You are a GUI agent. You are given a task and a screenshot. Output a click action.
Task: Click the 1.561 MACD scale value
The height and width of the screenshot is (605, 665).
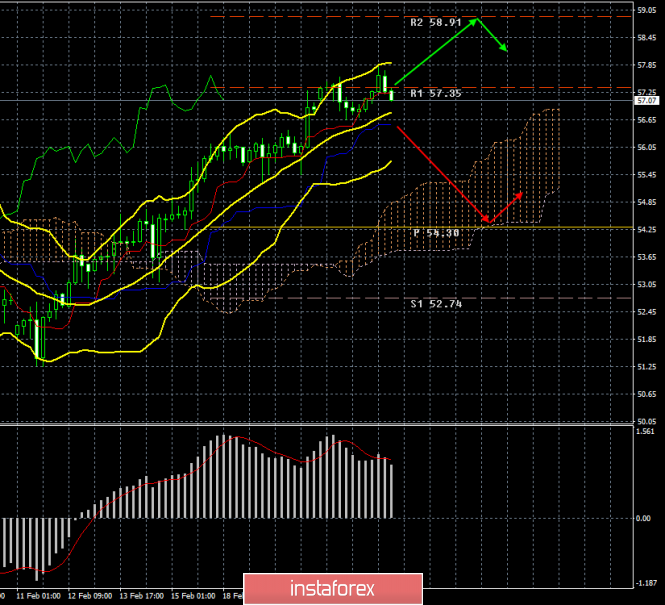click(645, 432)
